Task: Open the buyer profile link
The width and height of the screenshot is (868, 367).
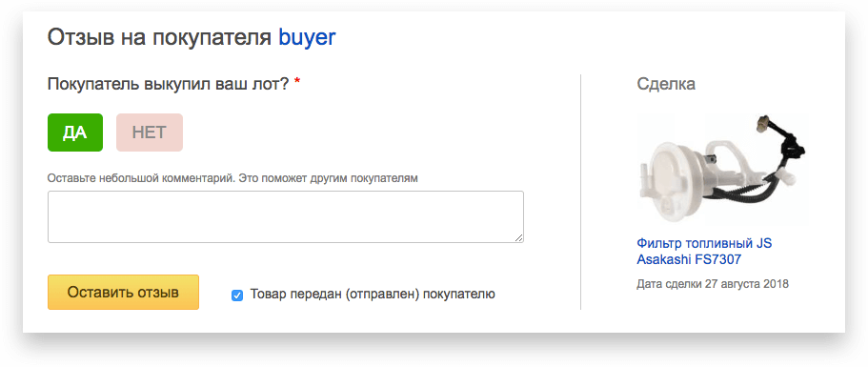Action: point(307,37)
